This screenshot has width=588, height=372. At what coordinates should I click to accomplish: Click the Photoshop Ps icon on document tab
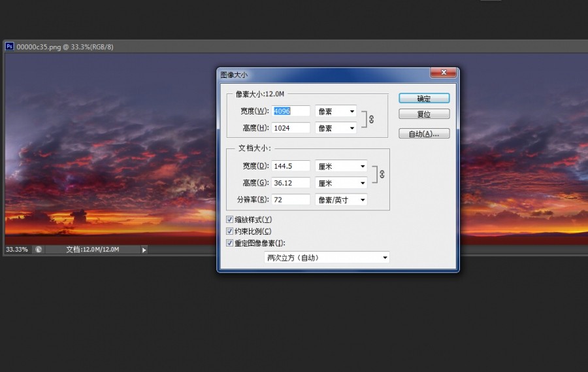pyautogui.click(x=9, y=46)
